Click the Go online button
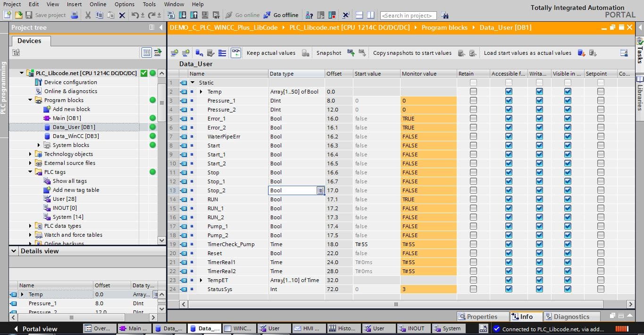The image size is (644, 335). pos(243,15)
